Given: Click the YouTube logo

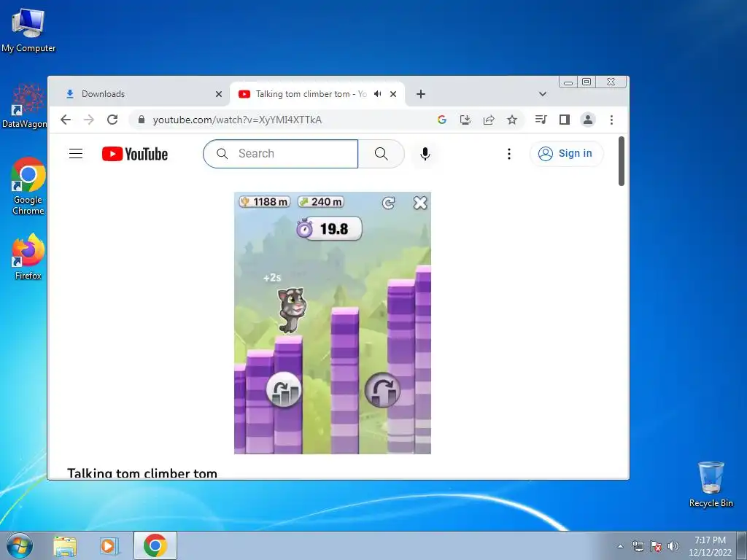Looking at the screenshot, I should (135, 154).
